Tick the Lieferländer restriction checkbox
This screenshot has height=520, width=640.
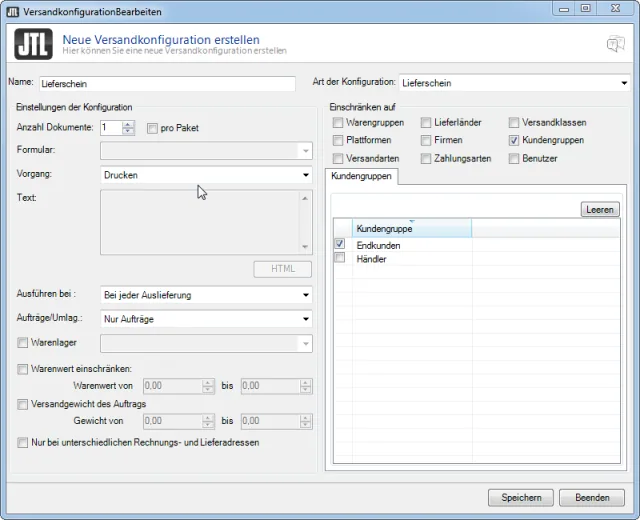426,122
